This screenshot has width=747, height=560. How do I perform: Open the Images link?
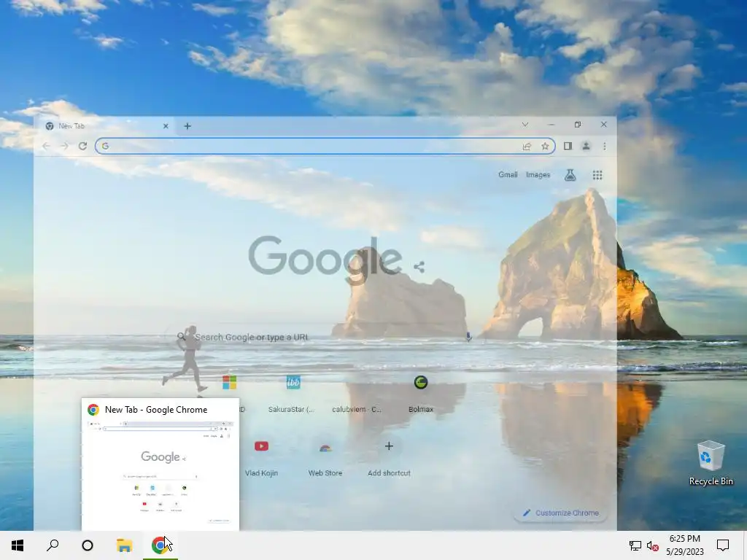point(538,175)
